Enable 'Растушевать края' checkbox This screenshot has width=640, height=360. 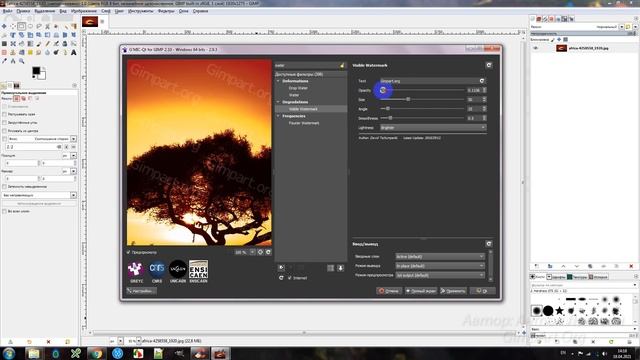coord(4,114)
